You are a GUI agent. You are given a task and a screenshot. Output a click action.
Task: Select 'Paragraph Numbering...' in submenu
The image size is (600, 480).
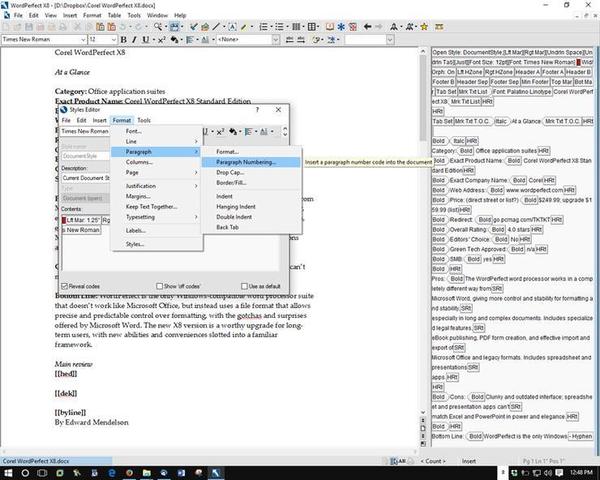251,162
